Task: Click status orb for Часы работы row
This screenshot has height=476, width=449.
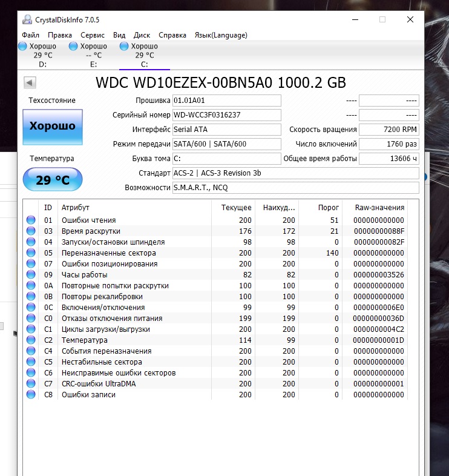Action: [31, 274]
